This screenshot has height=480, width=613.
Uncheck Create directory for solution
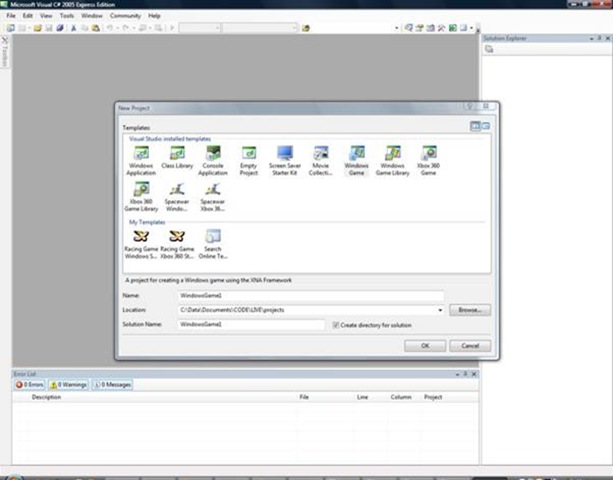pos(336,325)
